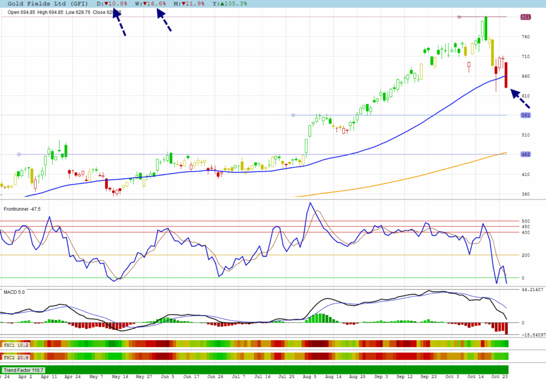Viewport: 546px width, 392px height.
Task: Click the FXC2 20.9 heatmap label
Action: coord(15,357)
